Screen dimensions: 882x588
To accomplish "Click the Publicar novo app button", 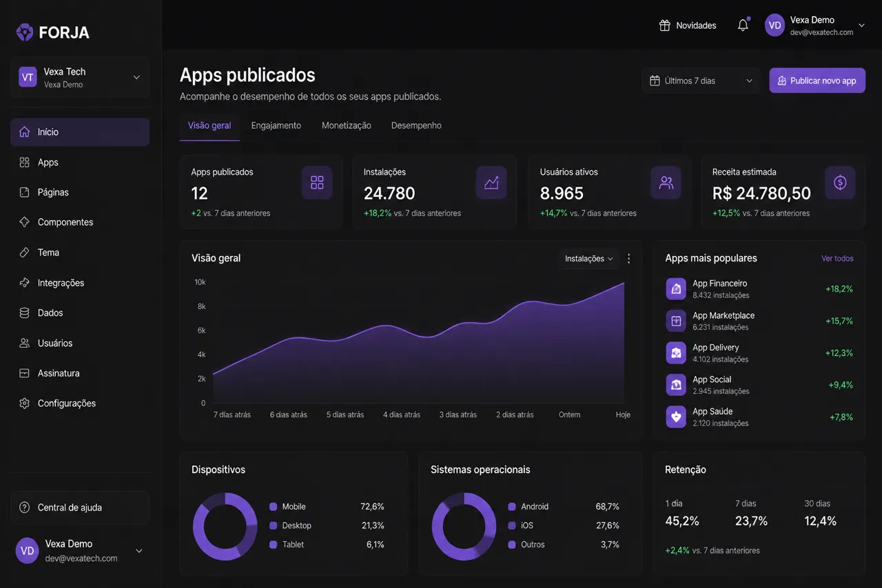I will tap(817, 81).
